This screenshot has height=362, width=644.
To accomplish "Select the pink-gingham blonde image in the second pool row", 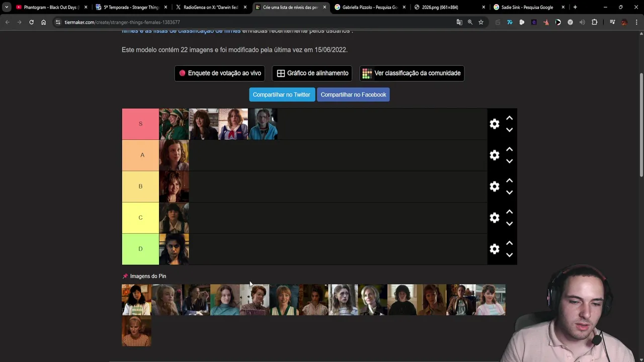I will tap(136, 331).
